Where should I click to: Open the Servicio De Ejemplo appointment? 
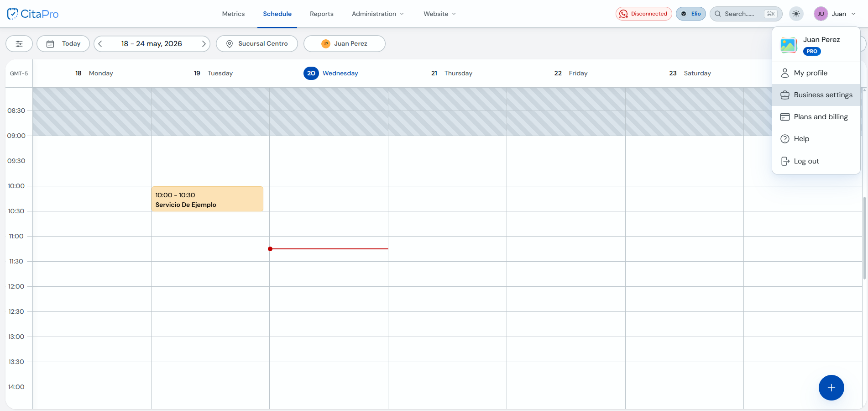[207, 199]
